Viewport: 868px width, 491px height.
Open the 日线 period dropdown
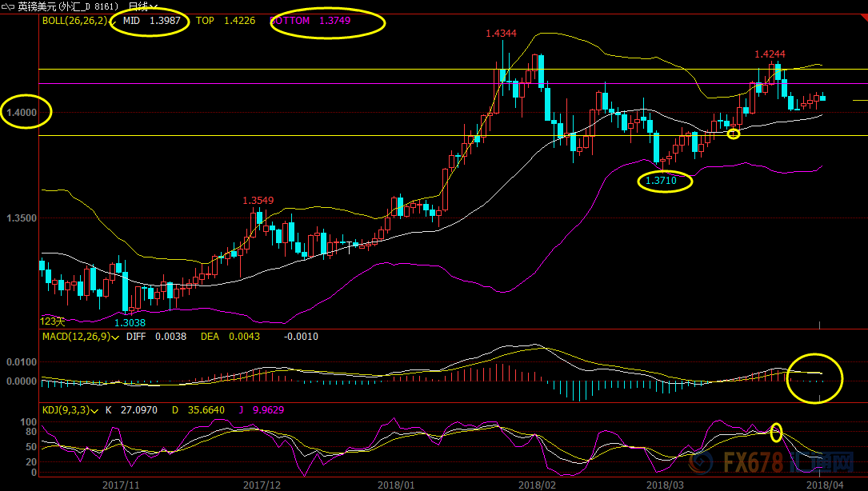pyautogui.click(x=142, y=6)
